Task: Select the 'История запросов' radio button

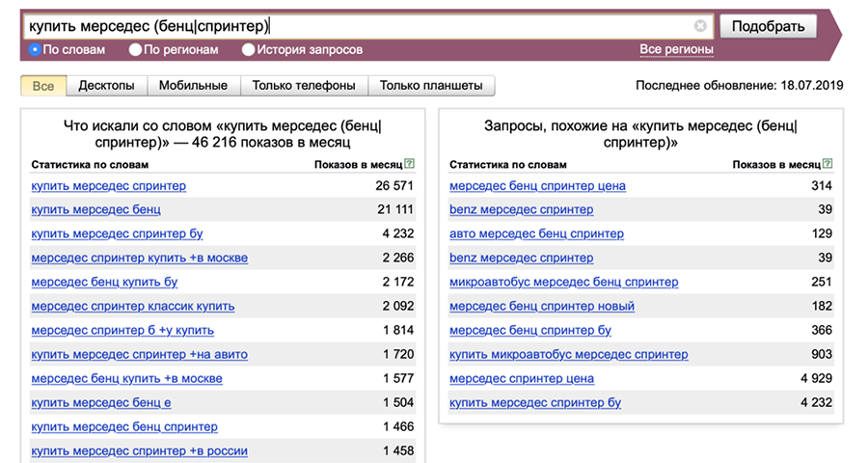Action: tap(248, 50)
